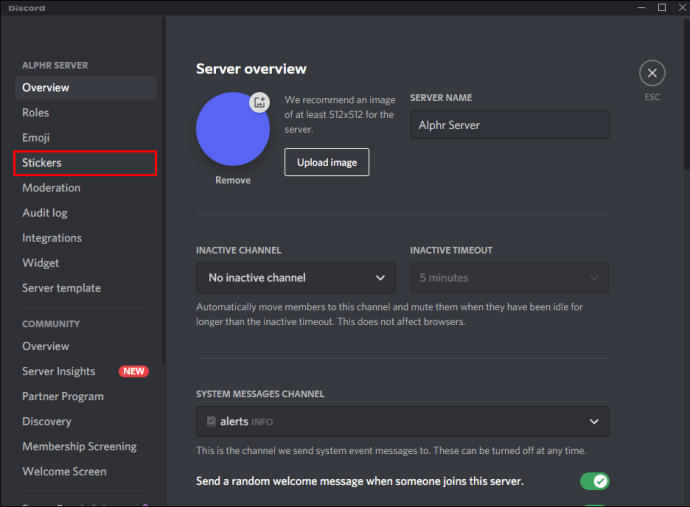The height and width of the screenshot is (507, 690).
Task: Open Integrations in the sidebar
Action: click(x=52, y=238)
